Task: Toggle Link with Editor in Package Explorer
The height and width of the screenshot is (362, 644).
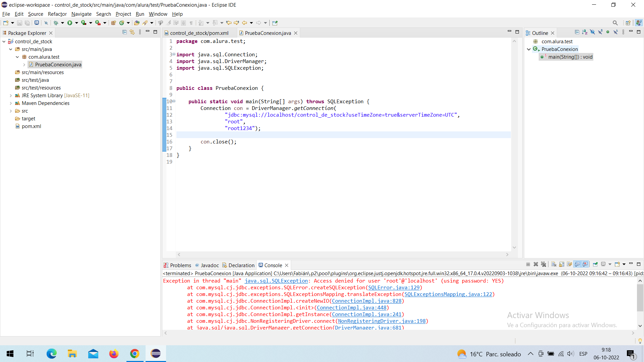Action: (132, 32)
